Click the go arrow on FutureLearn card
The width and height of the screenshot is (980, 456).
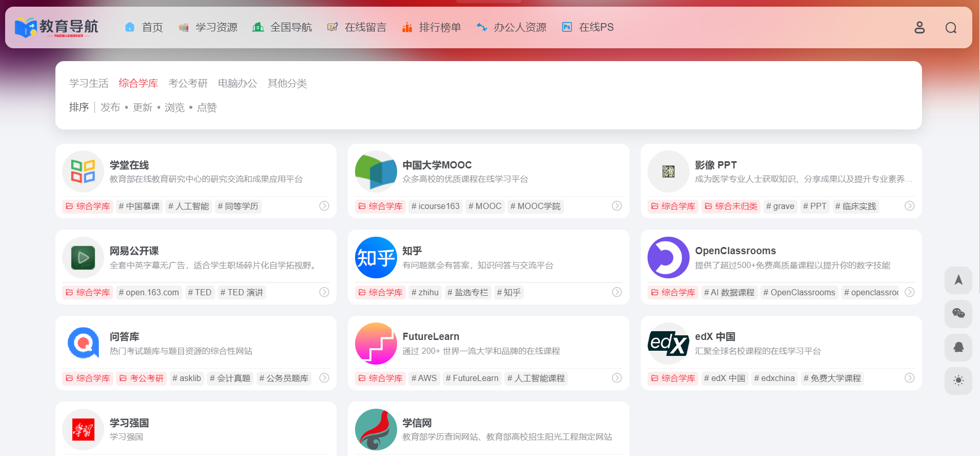click(x=617, y=378)
